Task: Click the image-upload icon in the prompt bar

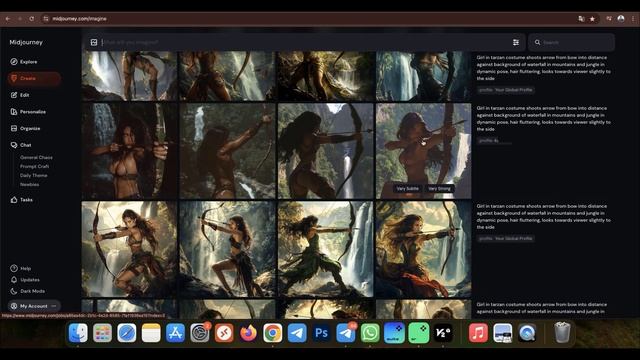Action: [94, 42]
